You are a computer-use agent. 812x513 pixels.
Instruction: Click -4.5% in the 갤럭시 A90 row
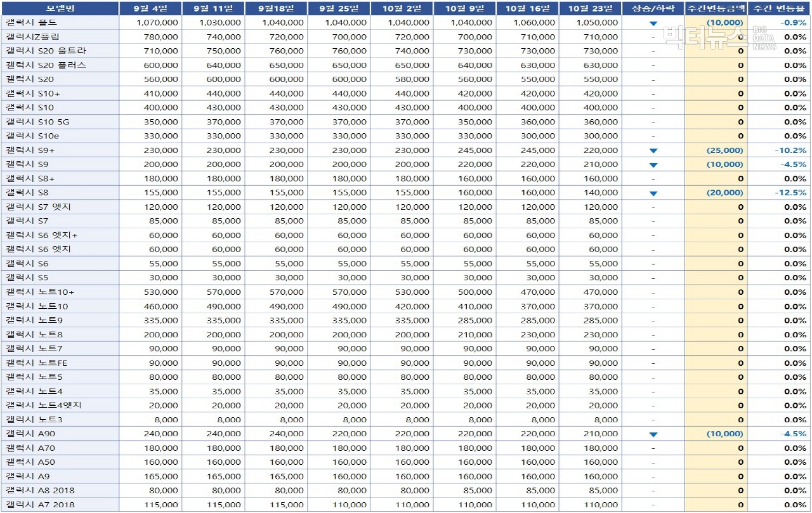794,434
